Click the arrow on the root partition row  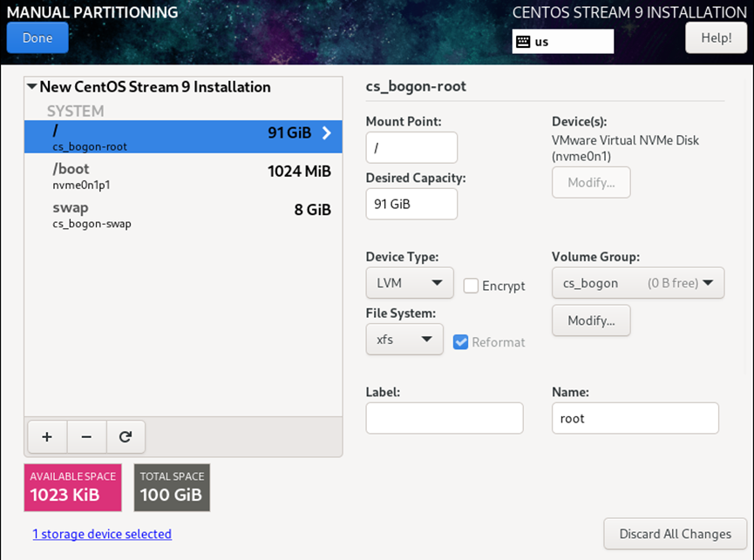click(327, 133)
